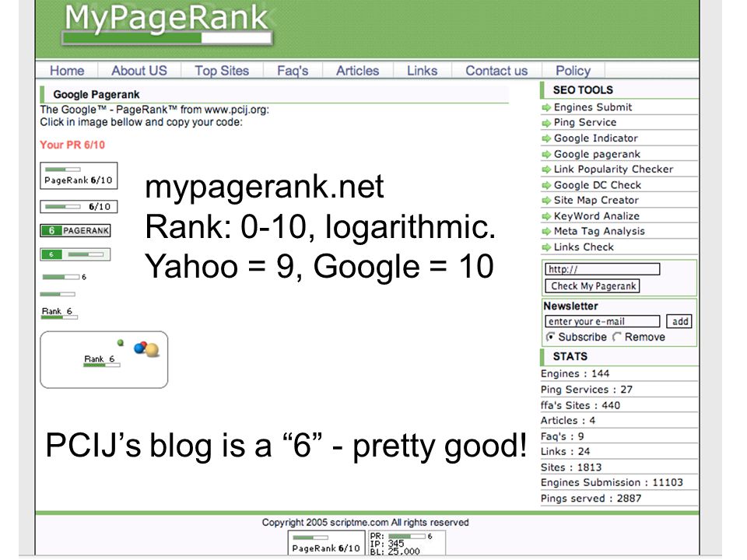747x560 pixels.
Task: Click the 'Your PR 6/10' text
Action: click(x=72, y=145)
